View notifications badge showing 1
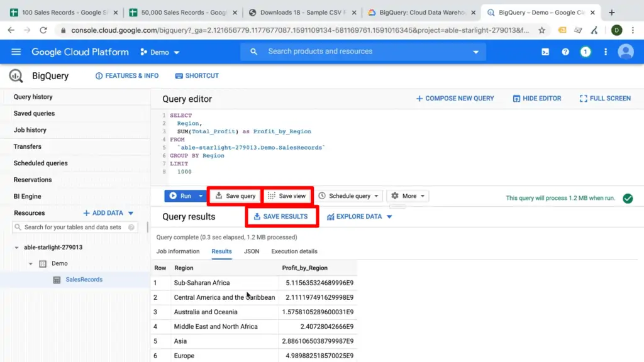 pyautogui.click(x=586, y=52)
